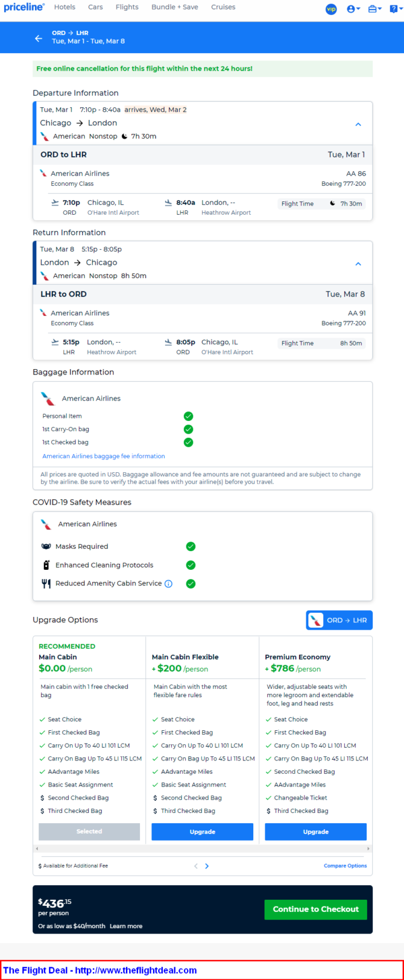Click the landing icon beside 8:05p

168,342
